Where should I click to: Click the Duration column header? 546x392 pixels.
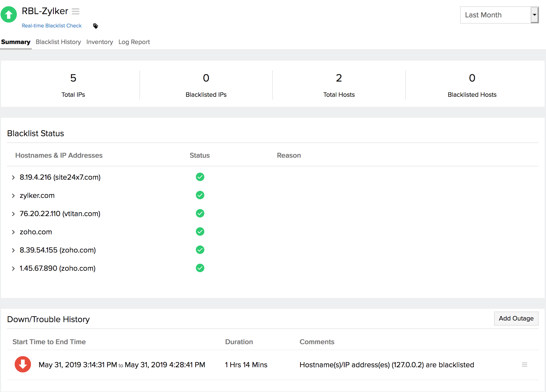tap(239, 342)
